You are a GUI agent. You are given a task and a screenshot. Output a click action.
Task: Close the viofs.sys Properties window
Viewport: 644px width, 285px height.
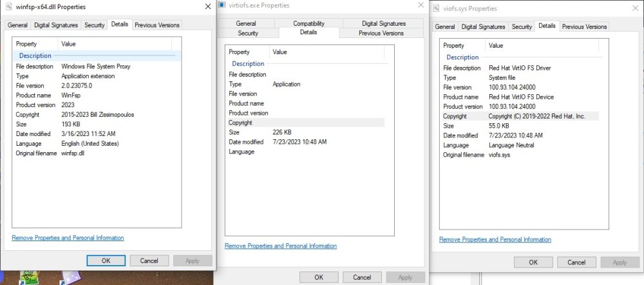(x=636, y=8)
